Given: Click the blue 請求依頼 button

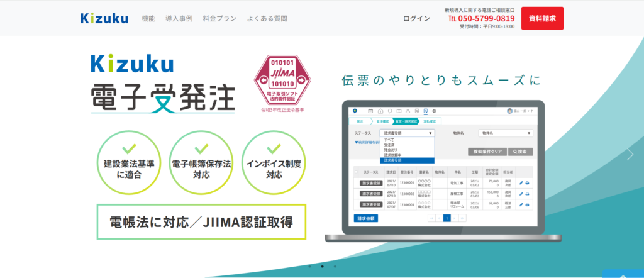Looking at the screenshot, I should (366, 218).
